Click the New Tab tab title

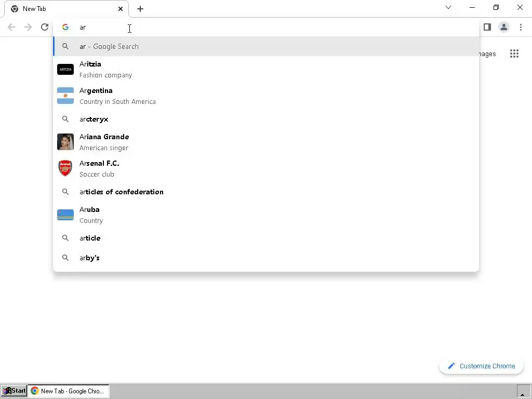tap(34, 9)
